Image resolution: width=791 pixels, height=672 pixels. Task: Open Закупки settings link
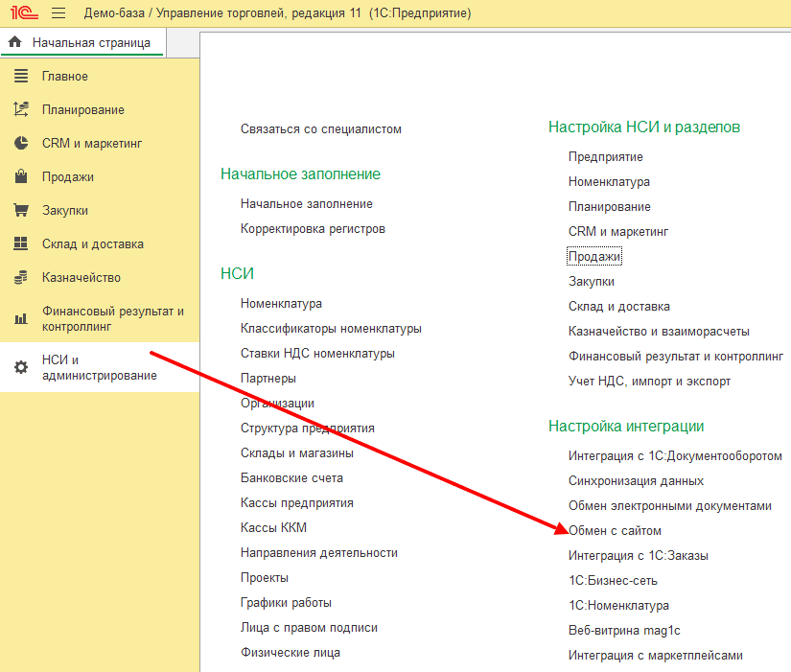[x=592, y=282]
